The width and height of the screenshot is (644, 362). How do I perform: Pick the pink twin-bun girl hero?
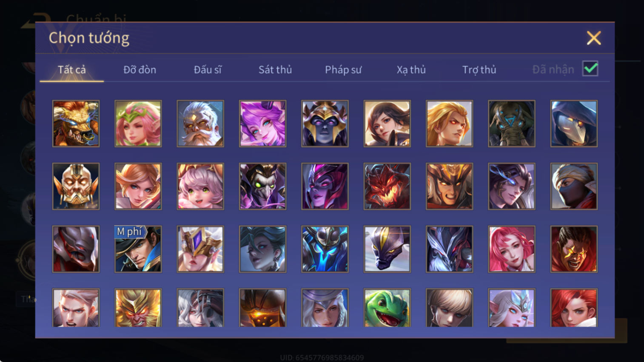point(200,187)
